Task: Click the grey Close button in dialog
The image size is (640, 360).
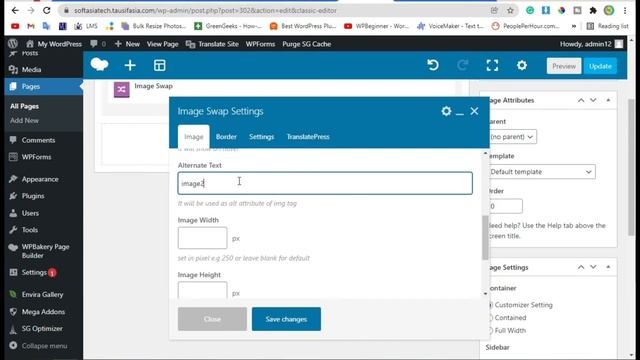Action: pyautogui.click(x=212, y=319)
